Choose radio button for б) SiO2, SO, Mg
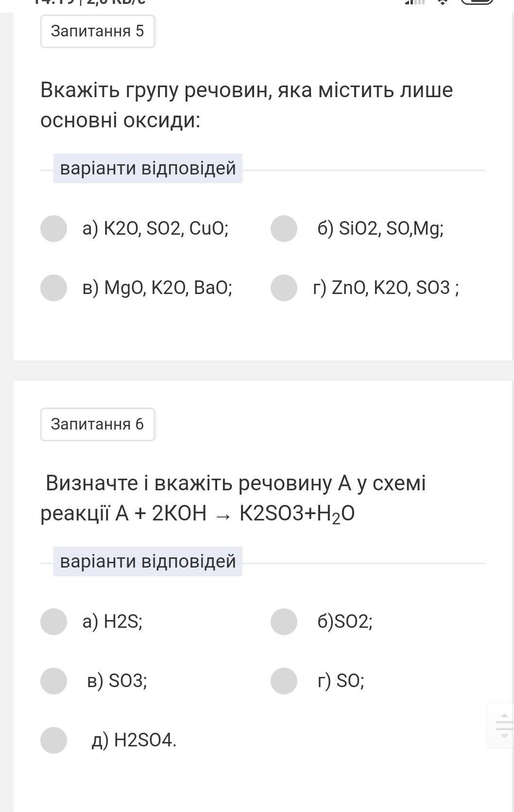The image size is (514, 812). (284, 228)
